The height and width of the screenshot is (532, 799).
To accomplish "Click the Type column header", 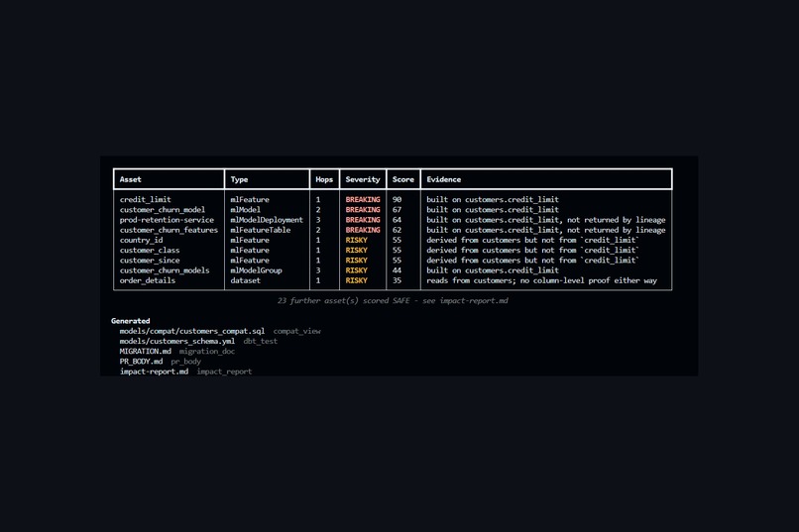I will click(x=239, y=179).
